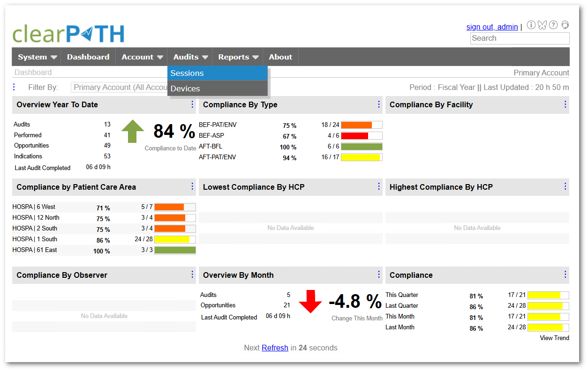Open the options menu beside Filter By
This screenshot has height=371, width=588.
click(14, 87)
